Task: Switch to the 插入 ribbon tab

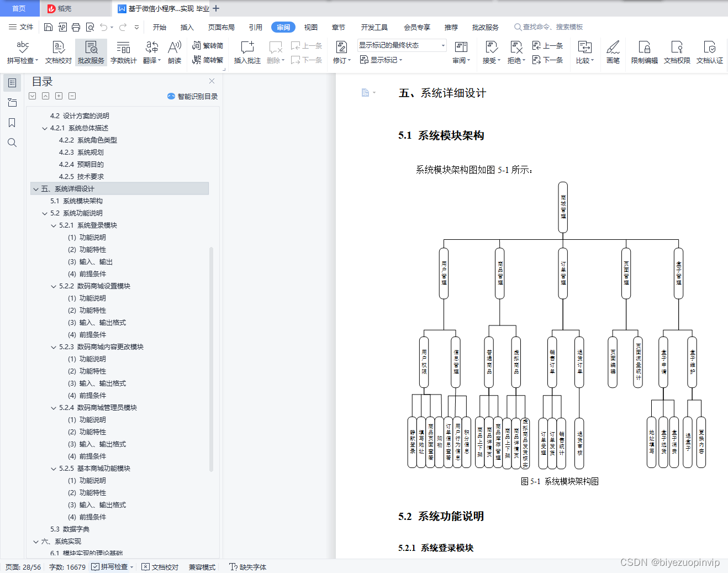Action: pyautogui.click(x=187, y=27)
